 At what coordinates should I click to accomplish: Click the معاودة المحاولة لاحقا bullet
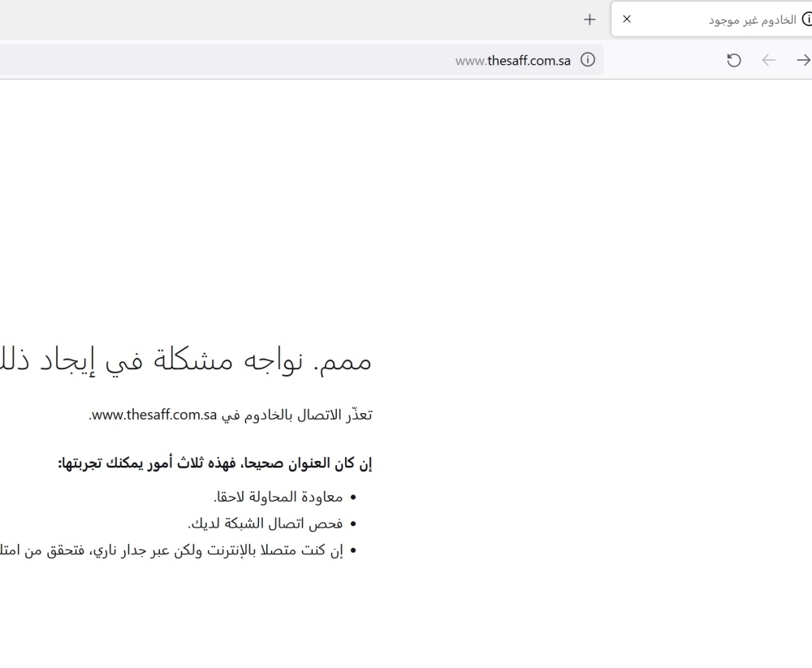(282, 496)
